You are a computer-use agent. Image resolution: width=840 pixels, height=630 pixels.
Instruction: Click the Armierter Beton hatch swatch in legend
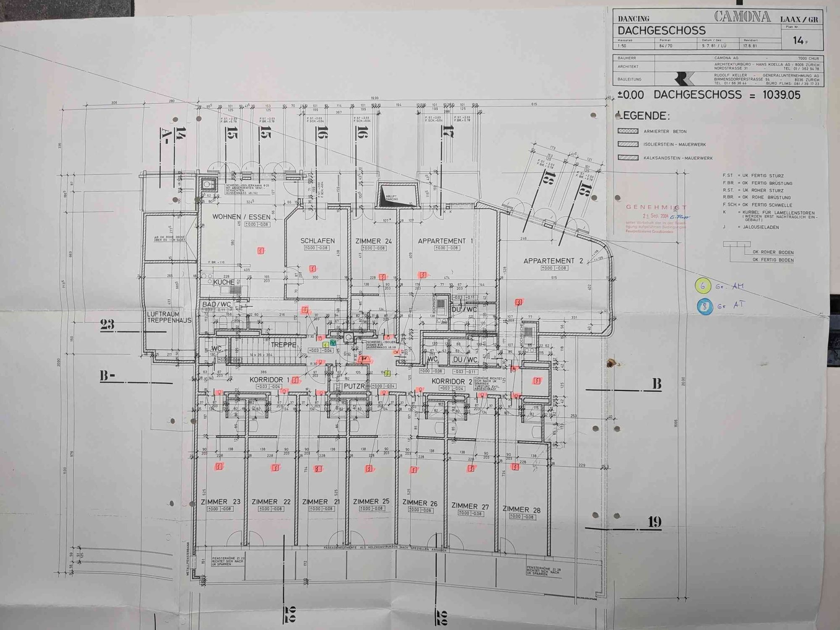coord(628,131)
